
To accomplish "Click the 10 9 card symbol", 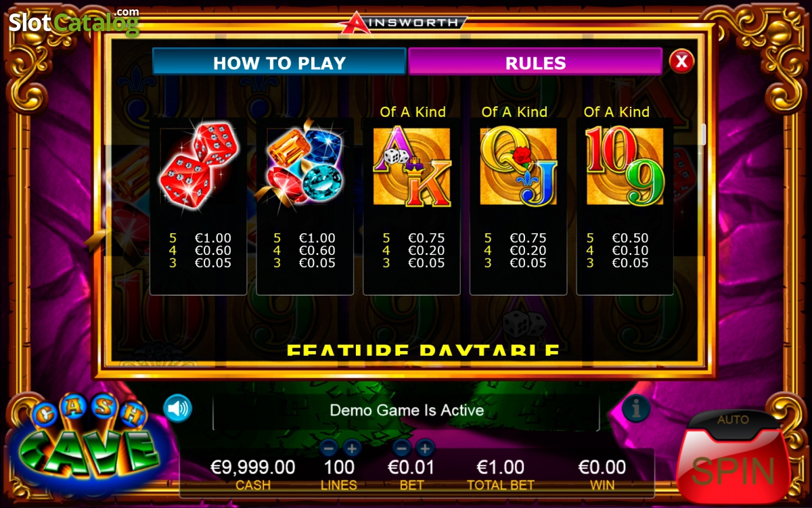I will coord(625,166).
